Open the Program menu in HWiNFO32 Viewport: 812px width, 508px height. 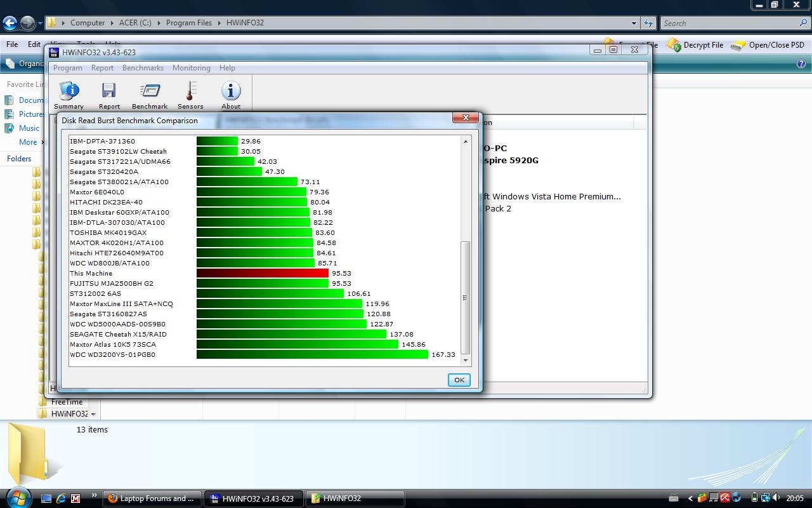(68, 68)
